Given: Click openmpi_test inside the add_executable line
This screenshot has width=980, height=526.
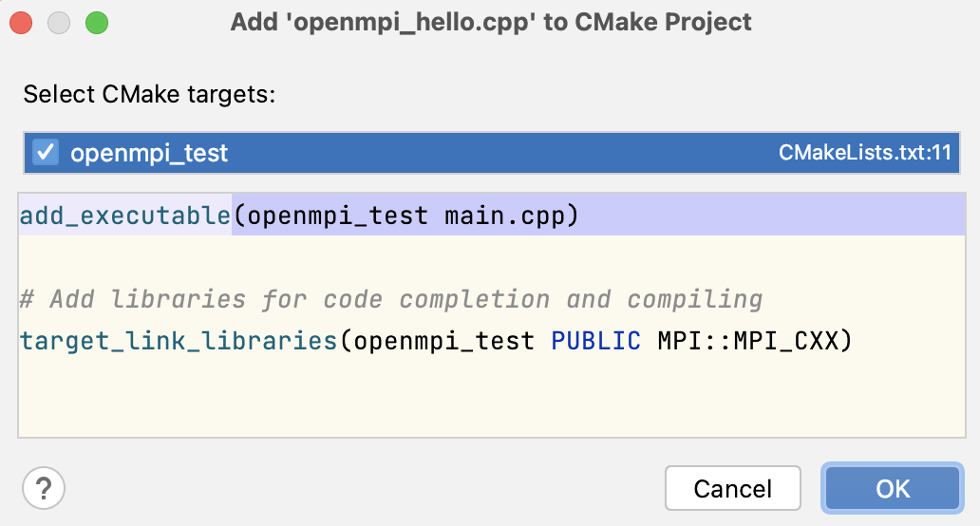Looking at the screenshot, I should click(338, 216).
